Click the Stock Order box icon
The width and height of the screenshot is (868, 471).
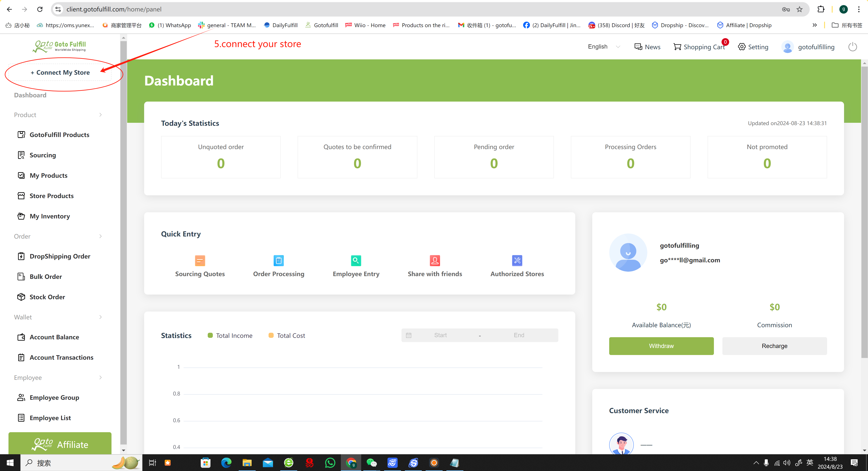[x=21, y=297]
